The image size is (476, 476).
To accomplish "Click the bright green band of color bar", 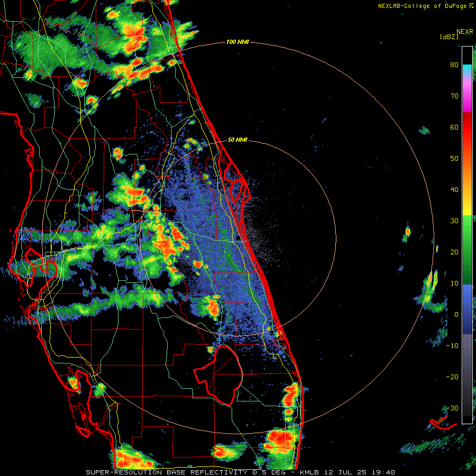I will coord(467,227).
